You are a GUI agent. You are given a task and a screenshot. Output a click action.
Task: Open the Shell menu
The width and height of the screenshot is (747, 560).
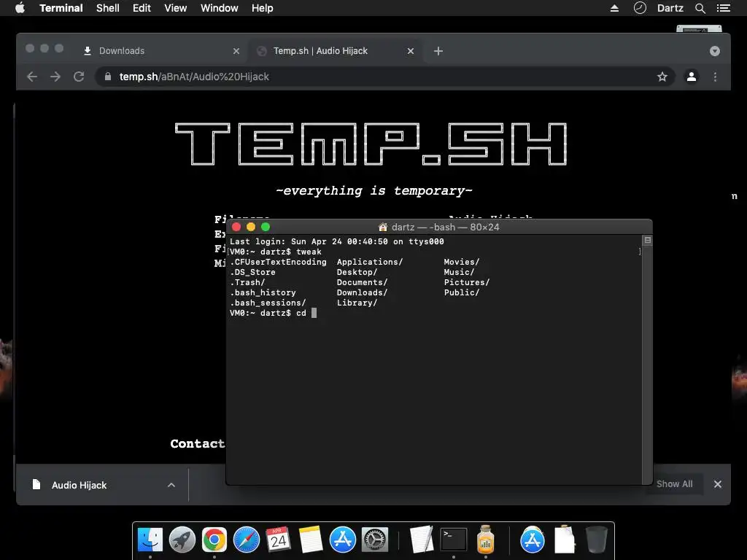click(108, 8)
